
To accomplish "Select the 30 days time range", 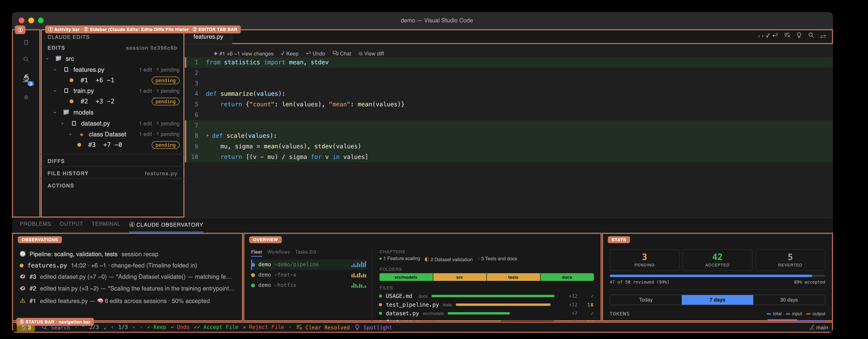I will (x=789, y=300).
